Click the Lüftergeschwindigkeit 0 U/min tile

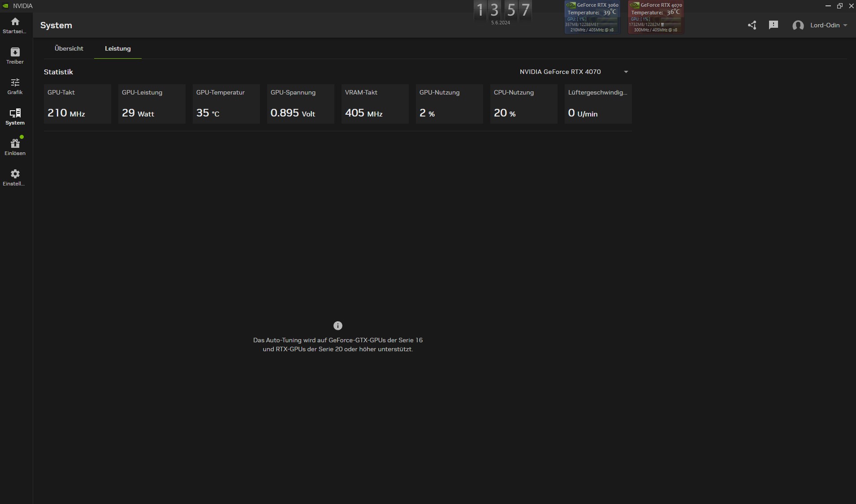(x=598, y=103)
